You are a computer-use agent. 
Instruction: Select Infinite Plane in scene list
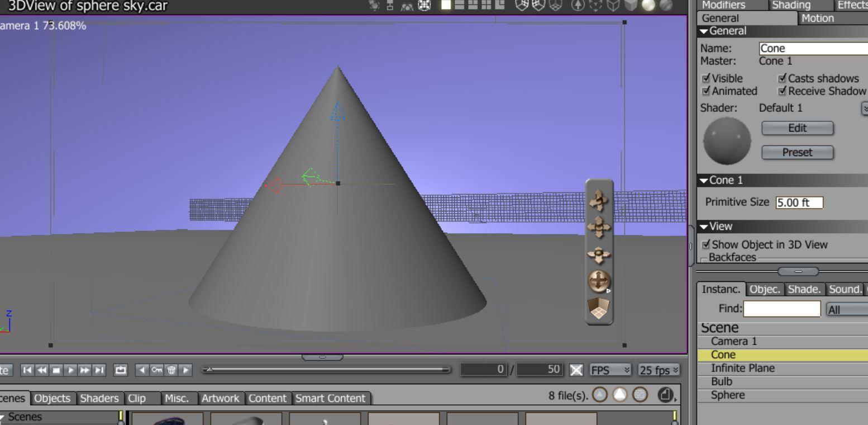tap(783, 368)
